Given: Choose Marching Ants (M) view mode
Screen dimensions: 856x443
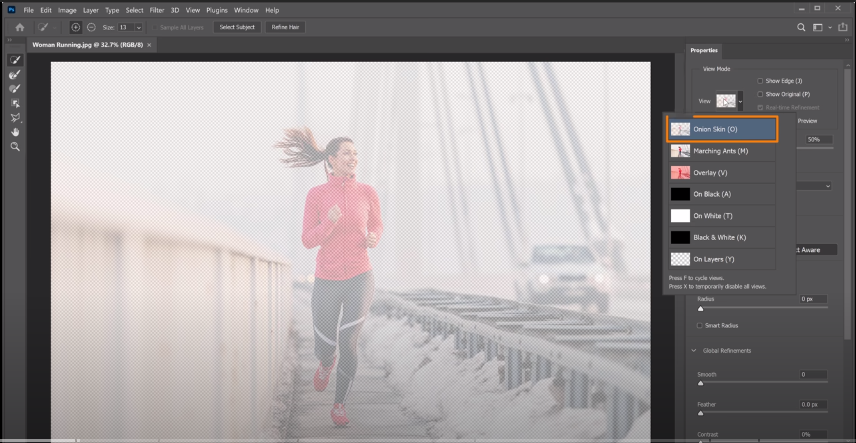Looking at the screenshot, I should coord(722,151).
